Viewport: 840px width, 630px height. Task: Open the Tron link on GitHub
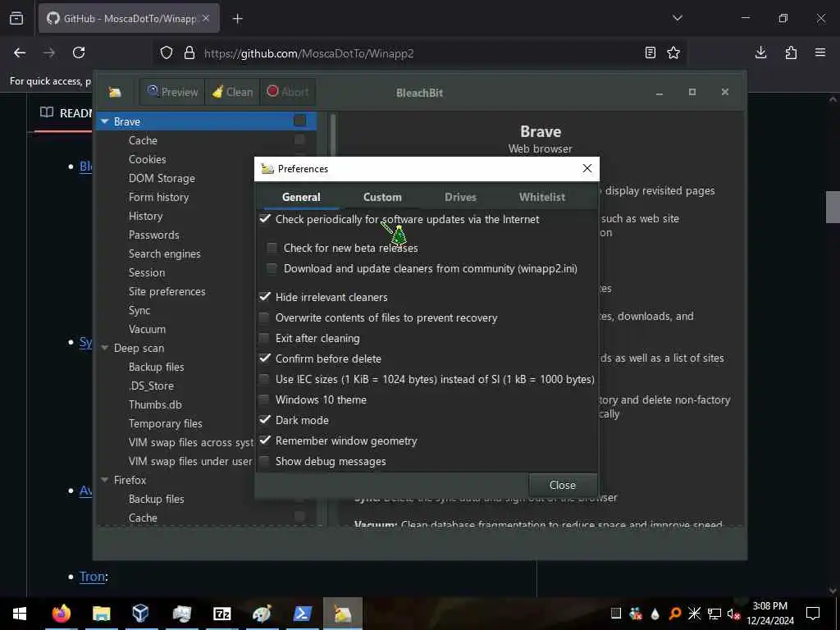92,577
